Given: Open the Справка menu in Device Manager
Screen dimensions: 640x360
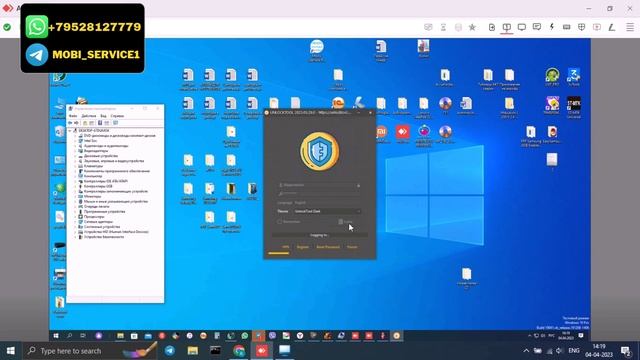Looking at the screenshot, I should [118, 116].
